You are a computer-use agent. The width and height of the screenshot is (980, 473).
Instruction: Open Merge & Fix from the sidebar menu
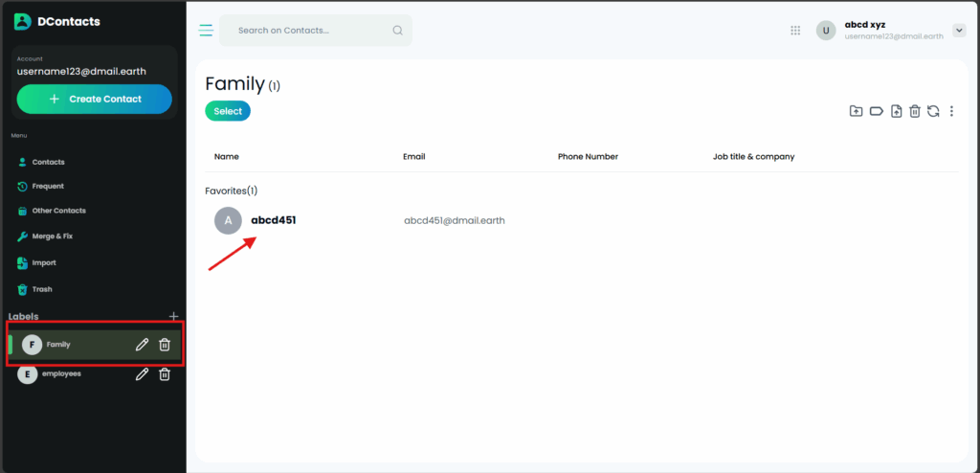52,236
